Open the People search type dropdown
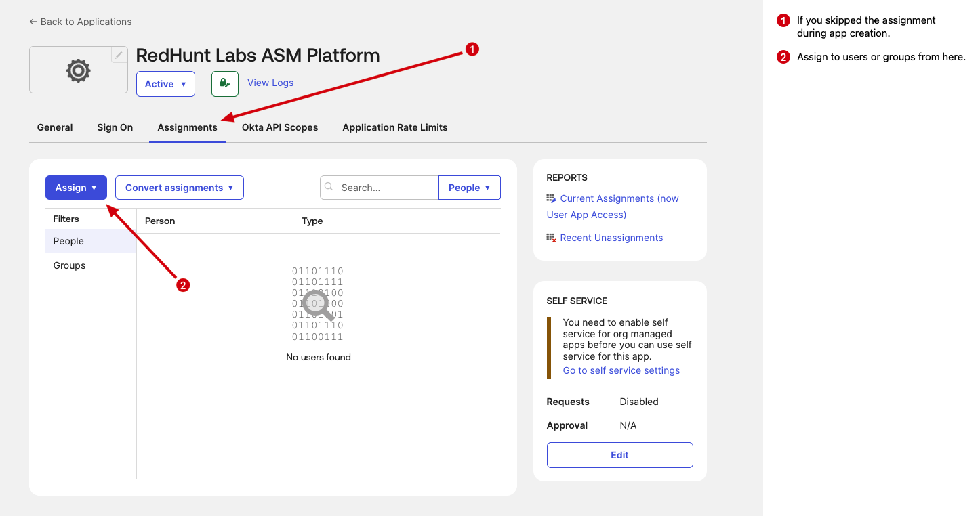Image resolution: width=980 pixels, height=516 pixels. (x=469, y=188)
